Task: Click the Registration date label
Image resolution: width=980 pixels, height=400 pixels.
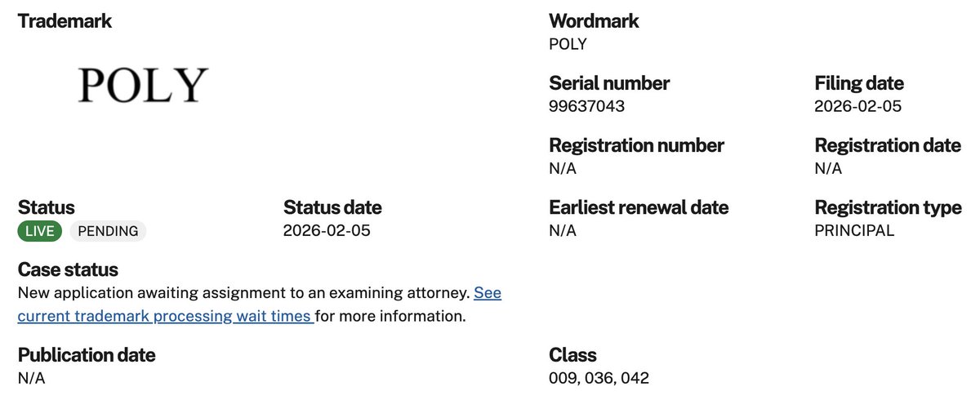Action: tap(888, 145)
